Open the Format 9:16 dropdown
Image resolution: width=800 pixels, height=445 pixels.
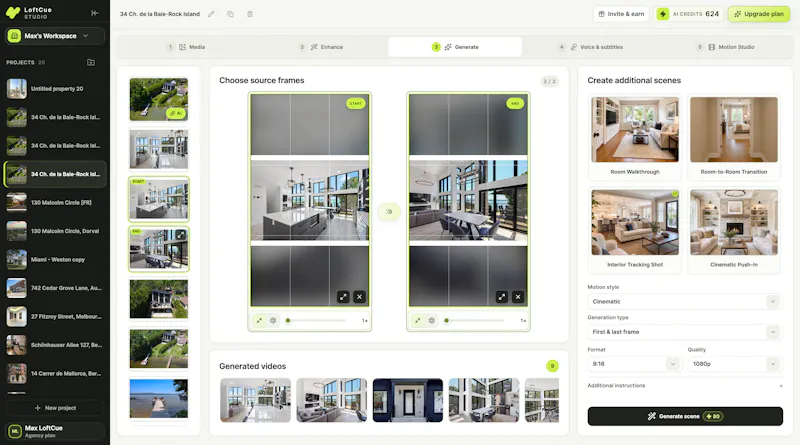(633, 364)
